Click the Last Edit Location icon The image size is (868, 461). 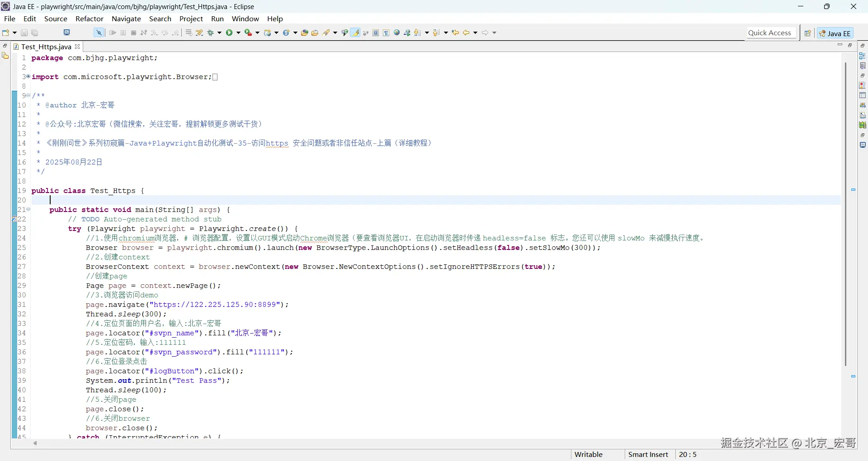click(456, 33)
